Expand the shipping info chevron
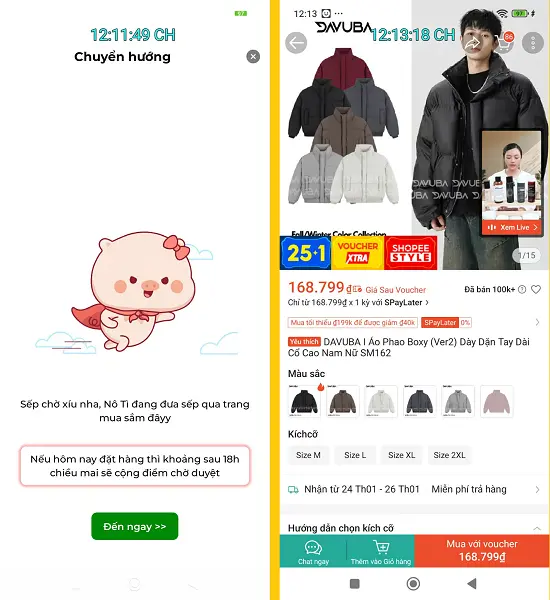Viewport: 550px width, 600px height. pyautogui.click(x=537, y=489)
